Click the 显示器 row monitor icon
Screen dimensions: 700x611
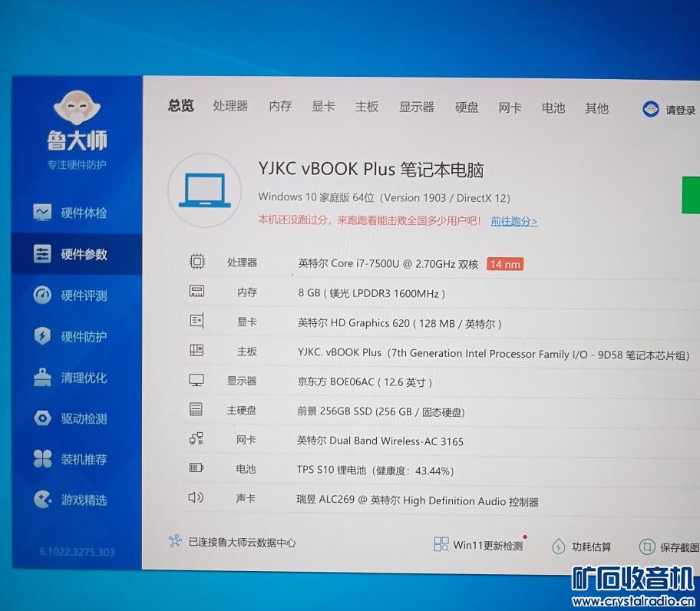pos(196,380)
